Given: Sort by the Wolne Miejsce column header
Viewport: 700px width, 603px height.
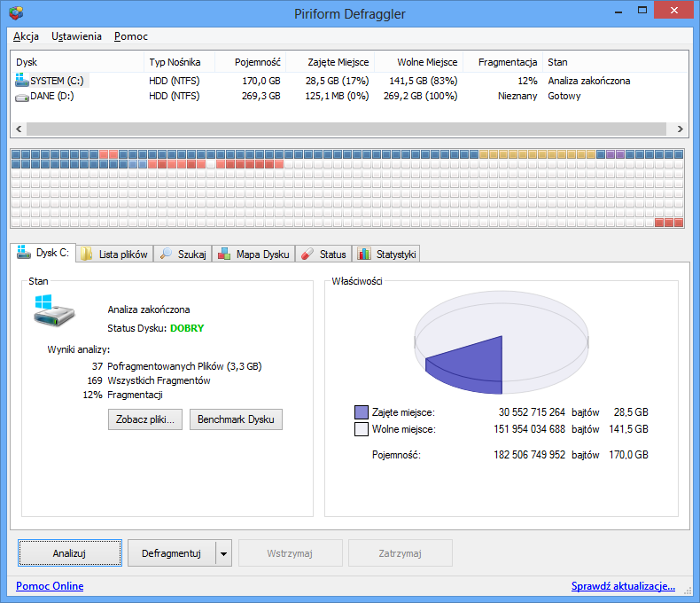Looking at the screenshot, I should [419, 62].
